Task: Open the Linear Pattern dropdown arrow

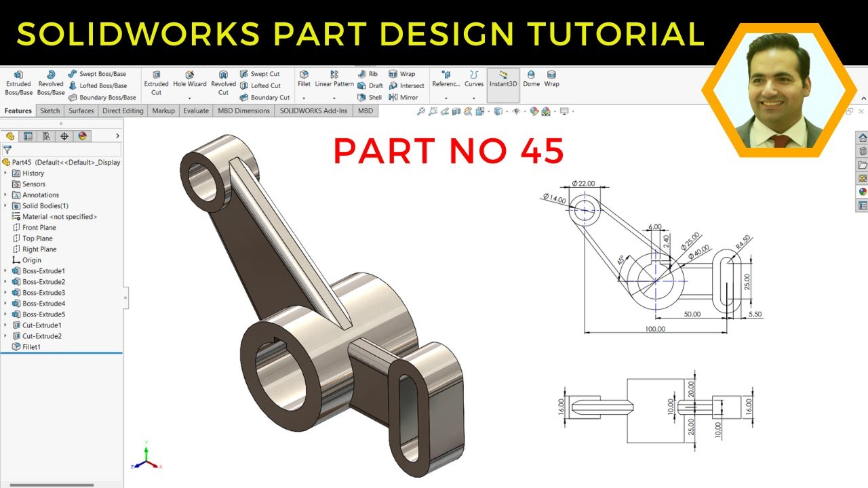Action: (334, 98)
